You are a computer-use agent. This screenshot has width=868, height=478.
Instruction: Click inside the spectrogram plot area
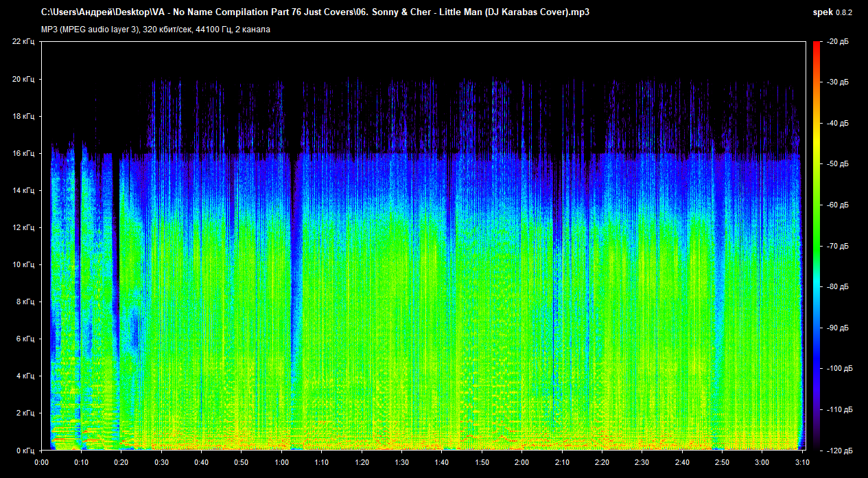coord(423,246)
